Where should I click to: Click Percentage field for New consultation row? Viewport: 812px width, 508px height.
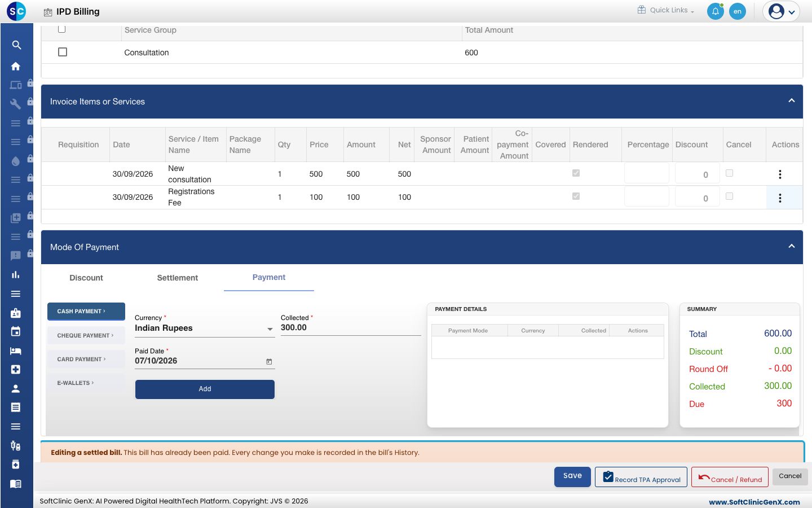point(647,173)
